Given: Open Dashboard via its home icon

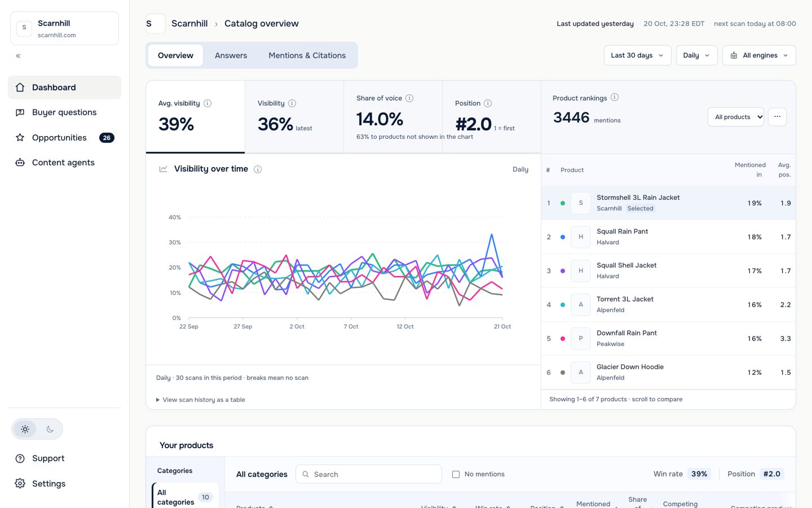Looking at the screenshot, I should 20,87.
